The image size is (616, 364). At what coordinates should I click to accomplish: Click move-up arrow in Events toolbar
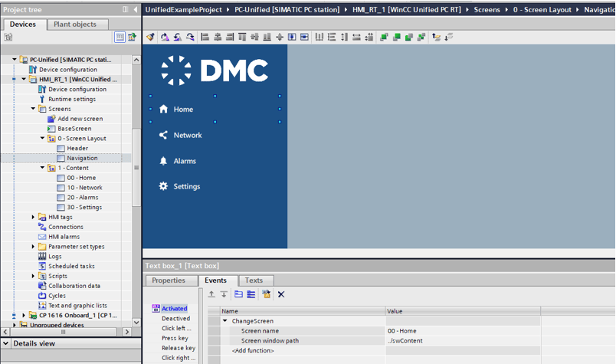tap(211, 294)
